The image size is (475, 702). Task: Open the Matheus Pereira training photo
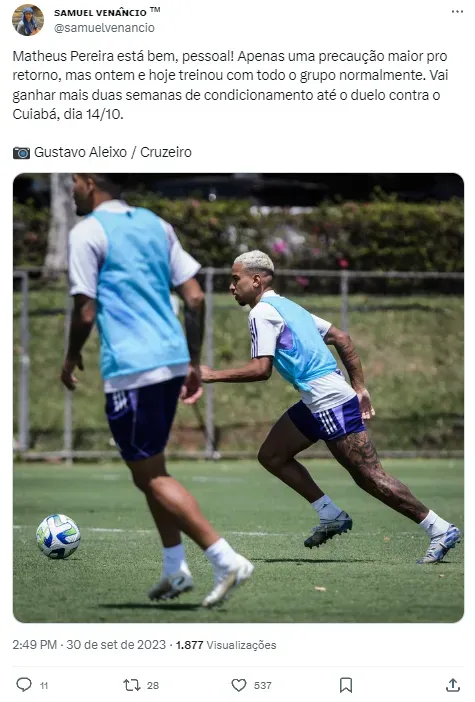point(238,398)
